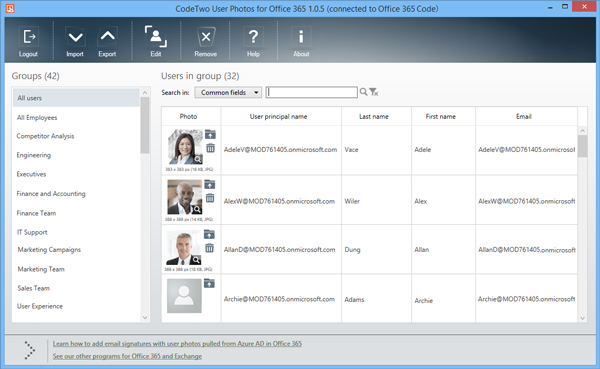Zoom preview of AllanD photo
The height and width of the screenshot is (369, 600).
(196, 260)
